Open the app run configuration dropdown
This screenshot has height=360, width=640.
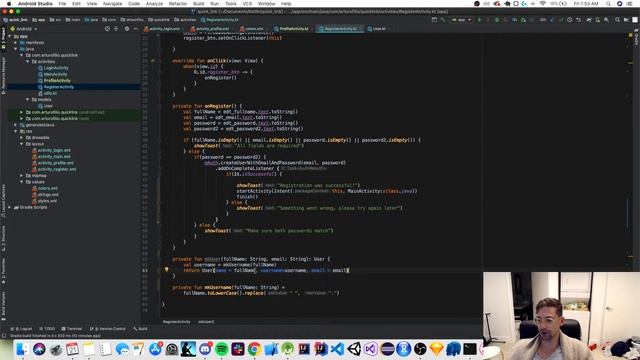coord(461,20)
